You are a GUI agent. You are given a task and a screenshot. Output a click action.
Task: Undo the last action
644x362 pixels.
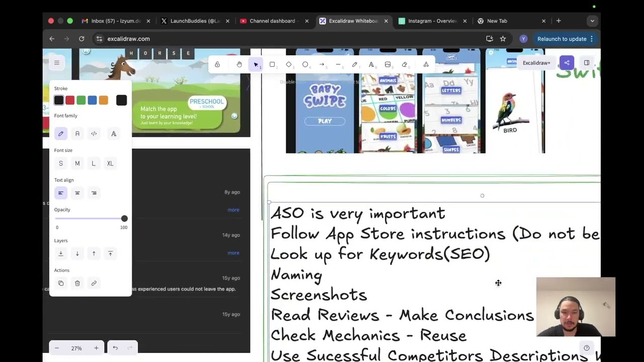(x=115, y=348)
